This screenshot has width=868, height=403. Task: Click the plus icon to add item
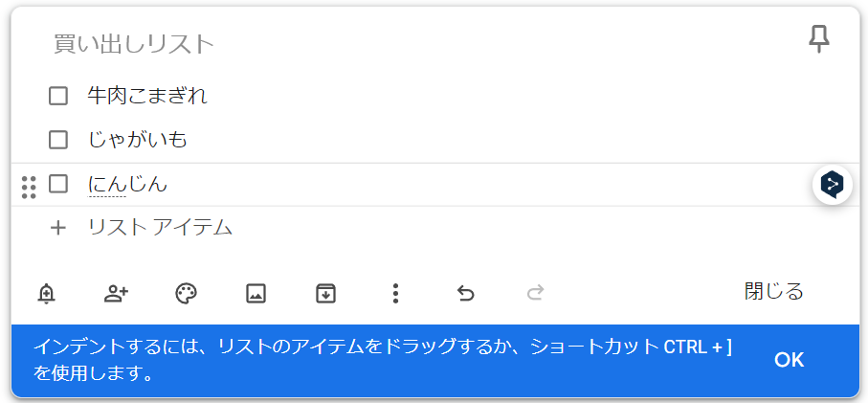58,228
